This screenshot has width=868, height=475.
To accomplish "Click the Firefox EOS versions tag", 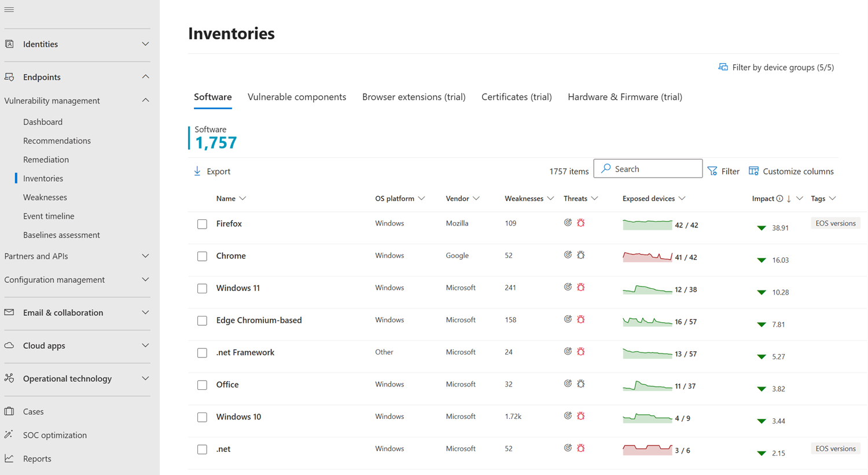I will (836, 223).
